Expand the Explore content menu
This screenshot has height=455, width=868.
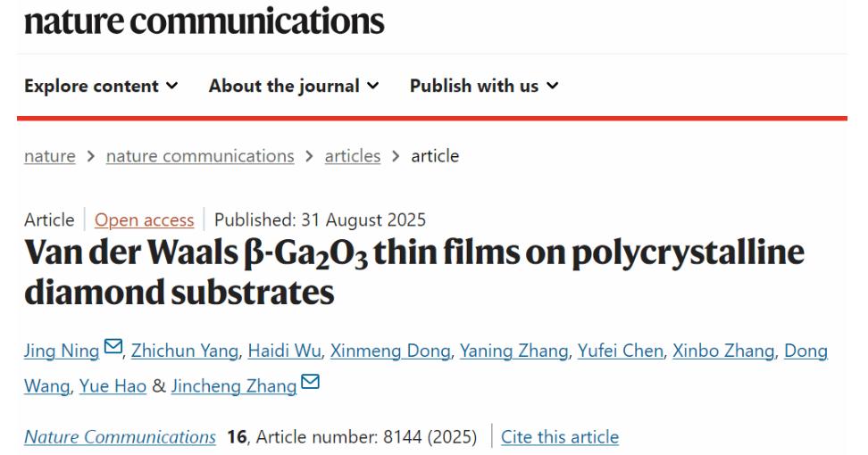[100, 87]
